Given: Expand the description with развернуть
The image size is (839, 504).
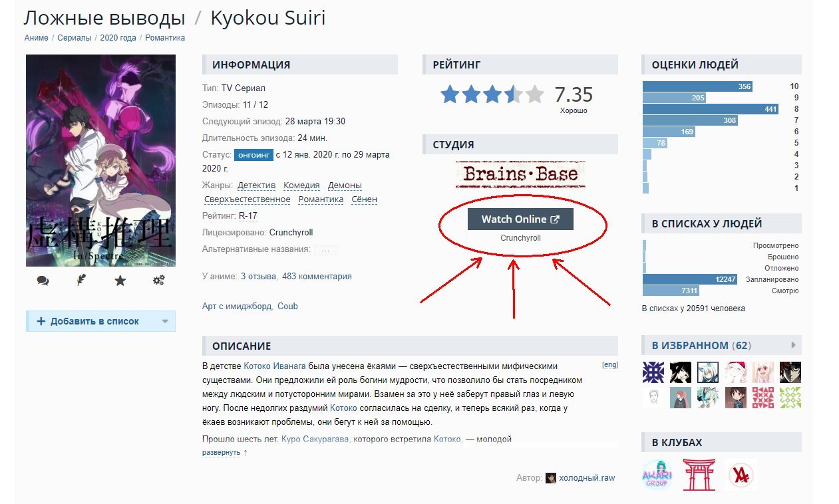Looking at the screenshot, I should point(221,452).
